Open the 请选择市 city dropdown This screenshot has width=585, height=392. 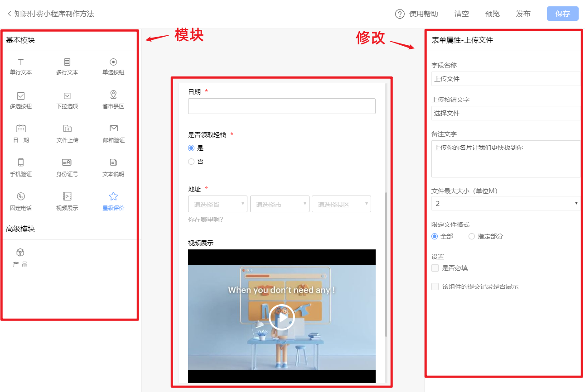[x=280, y=204]
